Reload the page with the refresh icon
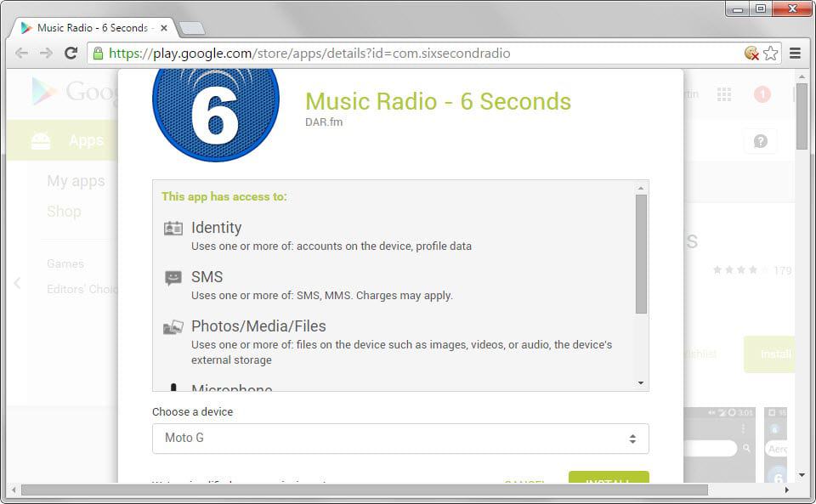The image size is (816, 504). point(71,53)
